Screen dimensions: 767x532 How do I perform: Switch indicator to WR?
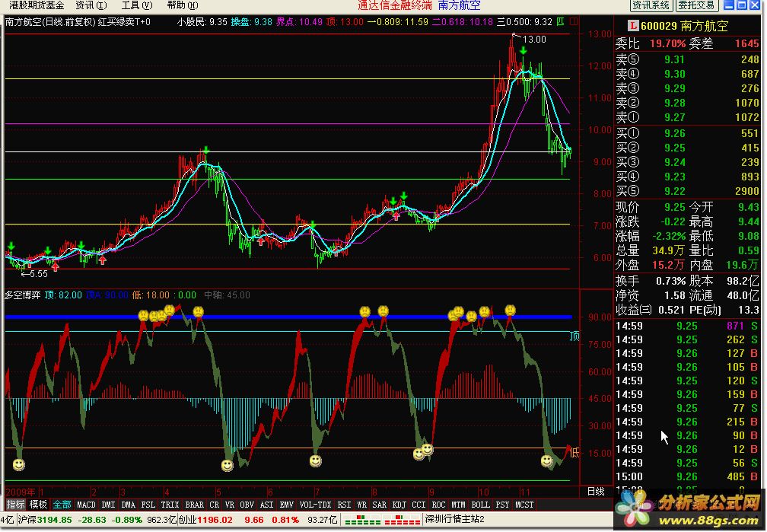pyautogui.click(x=361, y=505)
